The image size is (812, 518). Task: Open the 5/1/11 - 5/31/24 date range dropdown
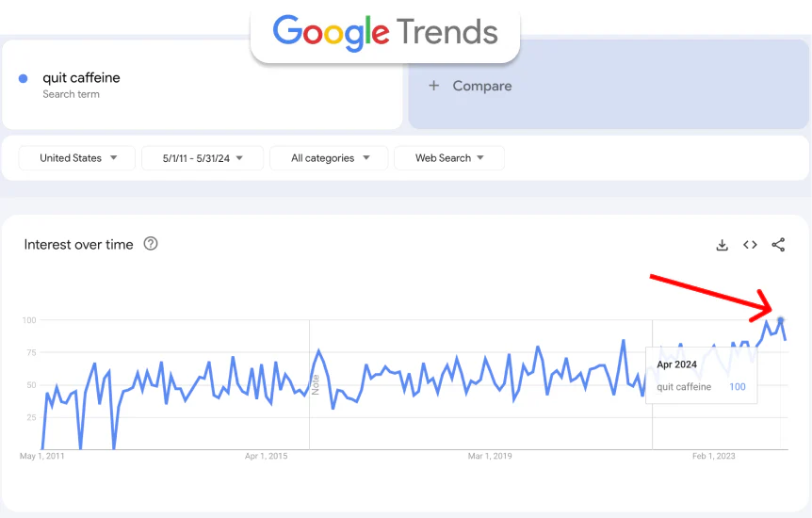[x=203, y=158]
